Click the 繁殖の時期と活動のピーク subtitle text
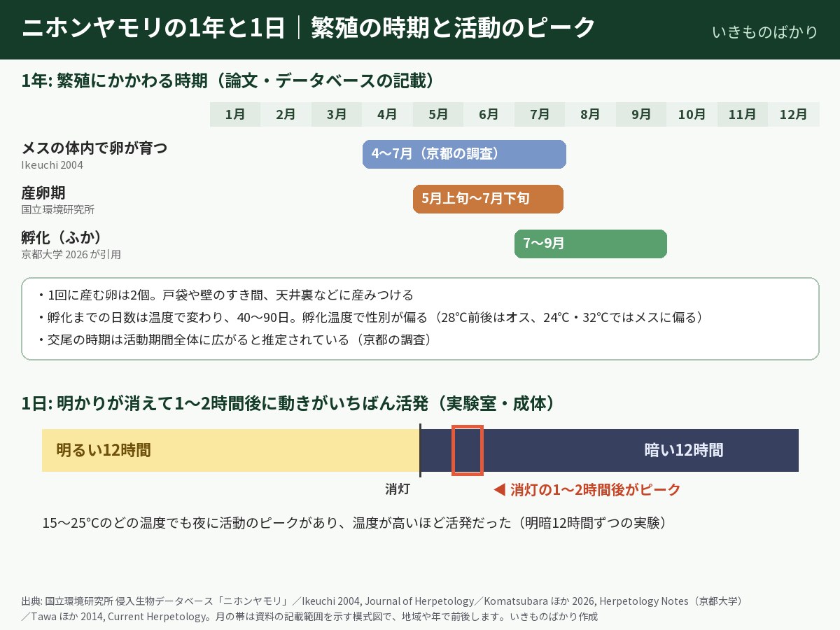The height and width of the screenshot is (630, 840). coord(453,28)
